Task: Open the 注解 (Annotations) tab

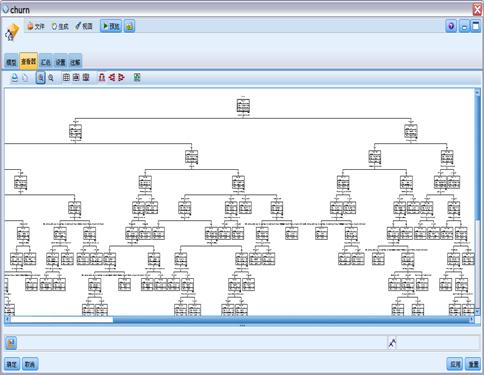Action: (x=75, y=62)
